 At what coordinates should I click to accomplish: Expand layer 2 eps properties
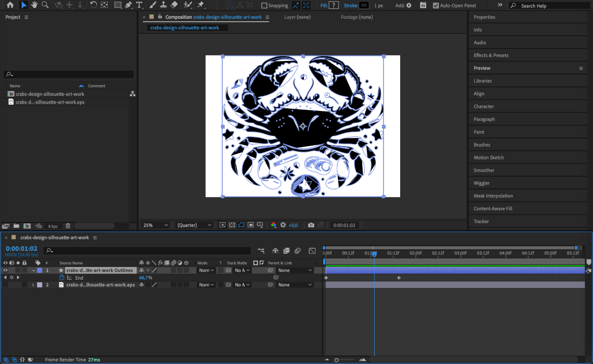click(33, 285)
